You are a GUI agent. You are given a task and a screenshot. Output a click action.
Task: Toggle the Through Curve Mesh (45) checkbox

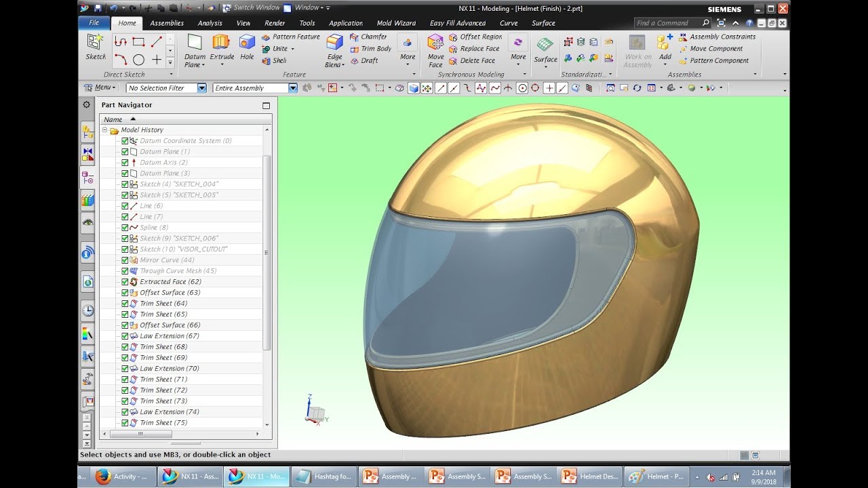point(125,271)
